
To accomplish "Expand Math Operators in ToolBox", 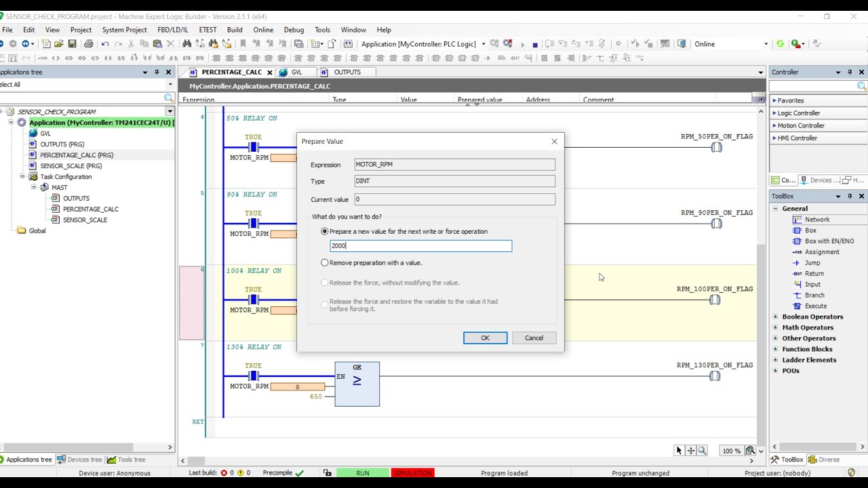I will pyautogui.click(x=776, y=327).
